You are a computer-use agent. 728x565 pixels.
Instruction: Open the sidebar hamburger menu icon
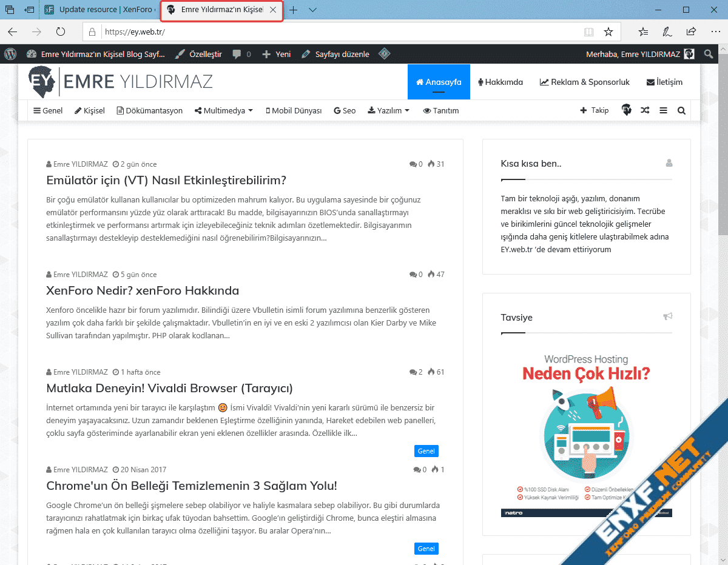663,110
